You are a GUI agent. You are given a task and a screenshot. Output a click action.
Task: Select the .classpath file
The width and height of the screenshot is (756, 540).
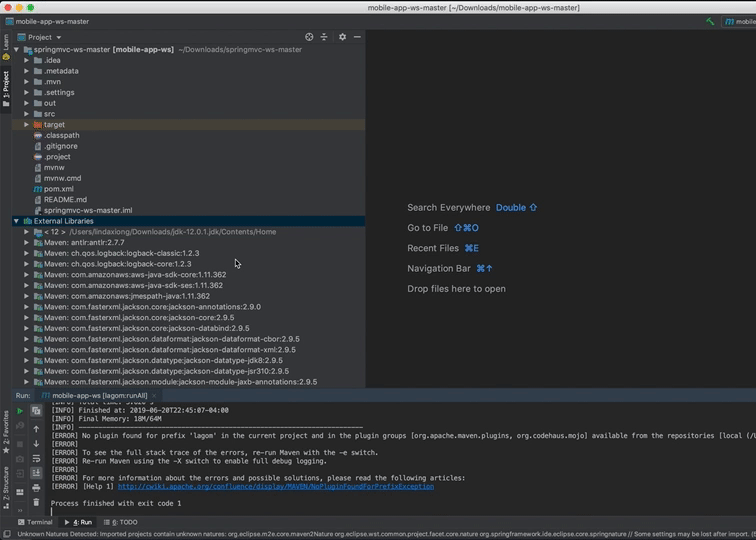(61, 135)
